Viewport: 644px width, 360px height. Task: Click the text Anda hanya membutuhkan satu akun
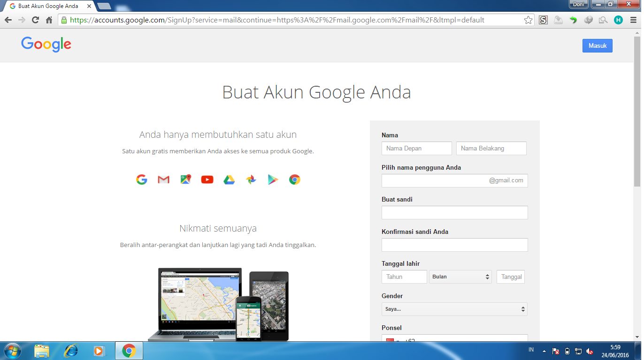tap(218, 135)
